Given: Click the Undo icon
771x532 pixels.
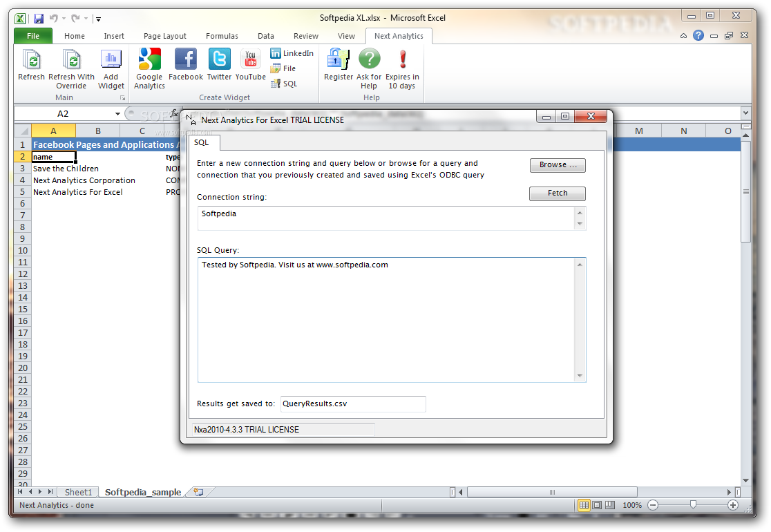Looking at the screenshot, I should click(53, 19).
